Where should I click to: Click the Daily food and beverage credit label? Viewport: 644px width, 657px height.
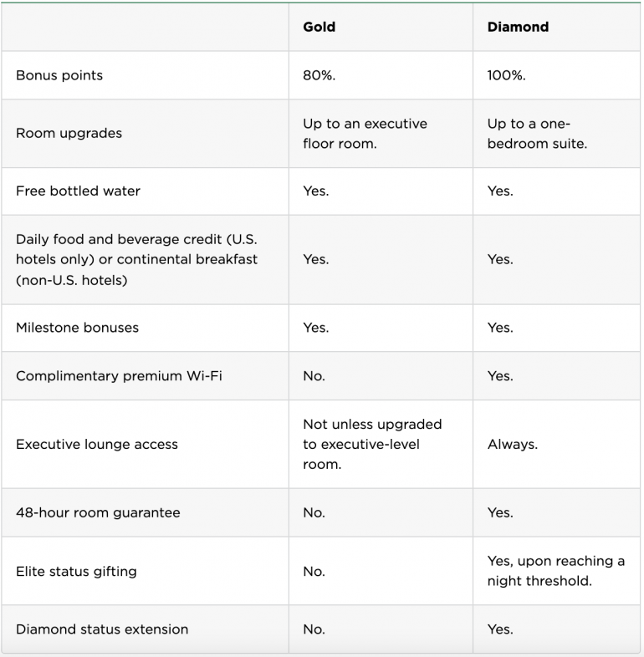click(136, 259)
